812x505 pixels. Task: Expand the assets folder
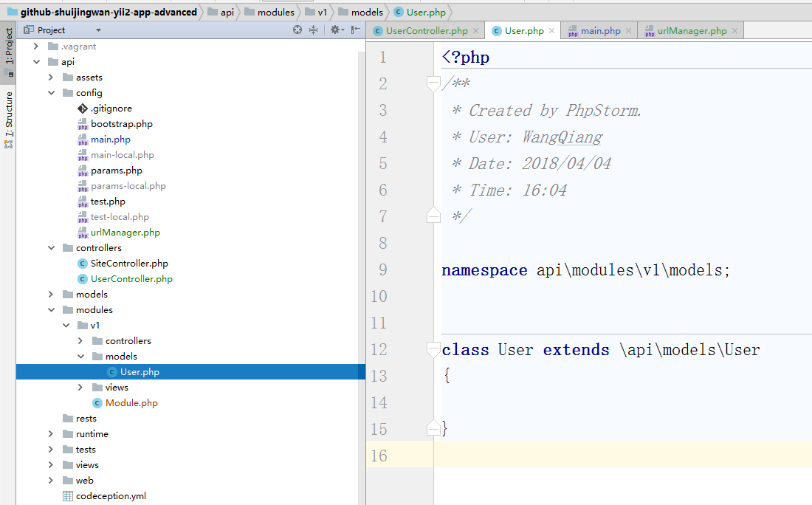pyautogui.click(x=50, y=78)
